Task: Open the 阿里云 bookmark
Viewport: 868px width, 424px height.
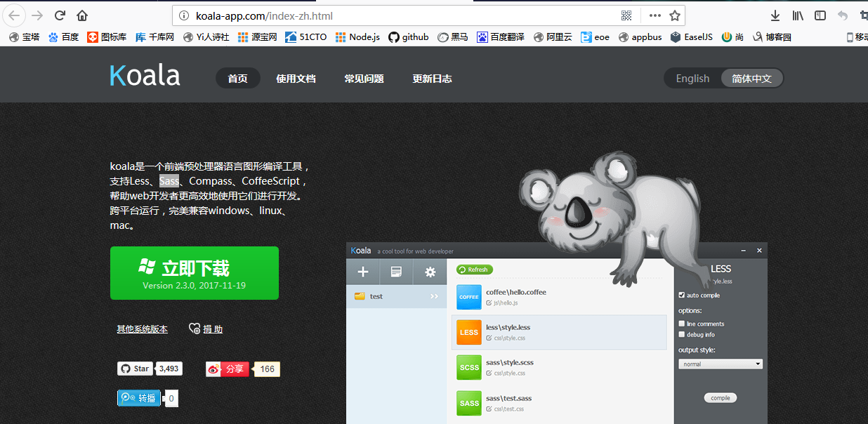Action: point(553,37)
